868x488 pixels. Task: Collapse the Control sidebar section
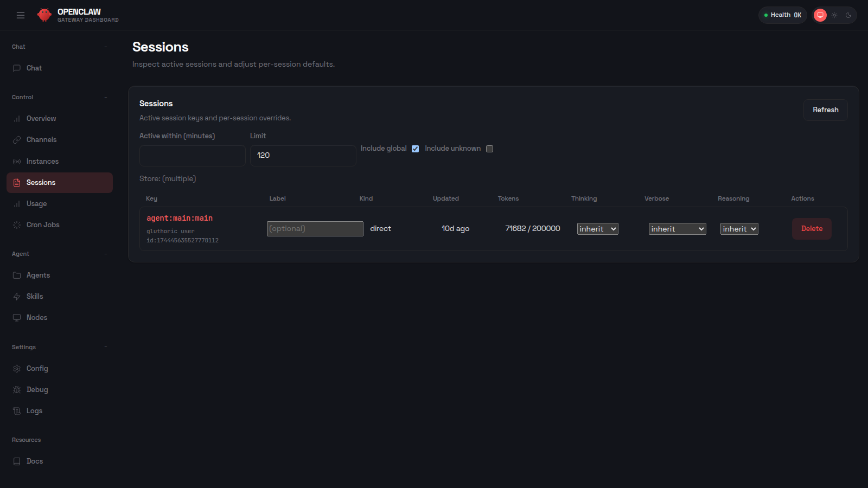pyautogui.click(x=105, y=97)
